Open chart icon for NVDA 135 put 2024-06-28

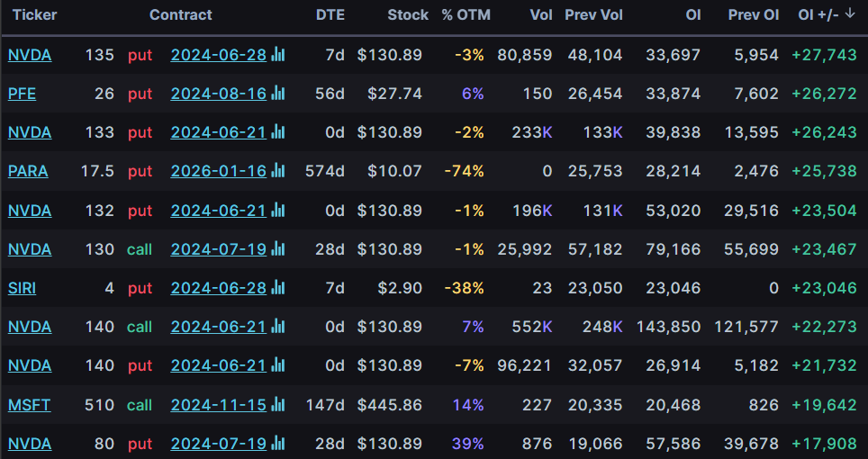278,55
